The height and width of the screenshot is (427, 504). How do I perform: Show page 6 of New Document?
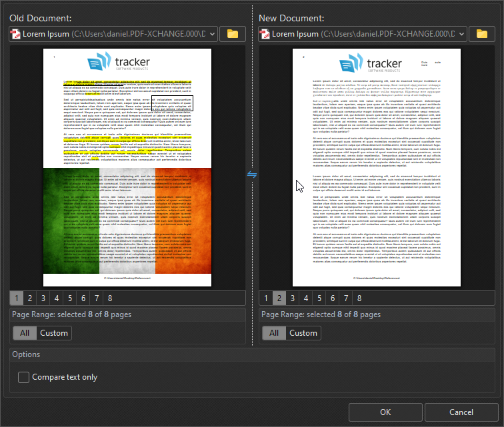(333, 298)
